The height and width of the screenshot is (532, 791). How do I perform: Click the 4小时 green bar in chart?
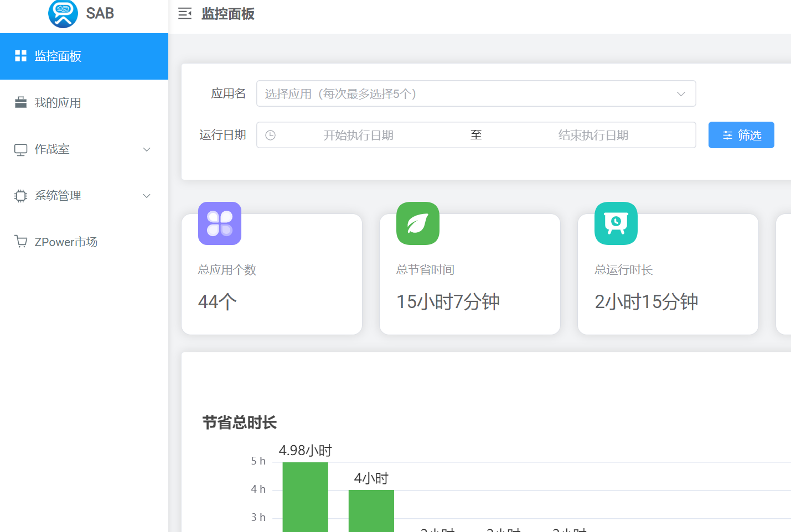click(x=371, y=511)
